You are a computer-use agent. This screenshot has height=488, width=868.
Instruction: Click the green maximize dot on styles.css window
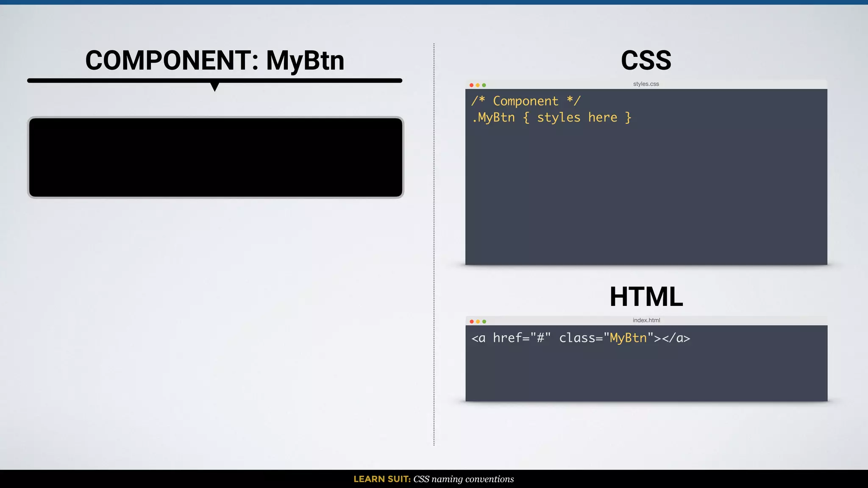484,85
